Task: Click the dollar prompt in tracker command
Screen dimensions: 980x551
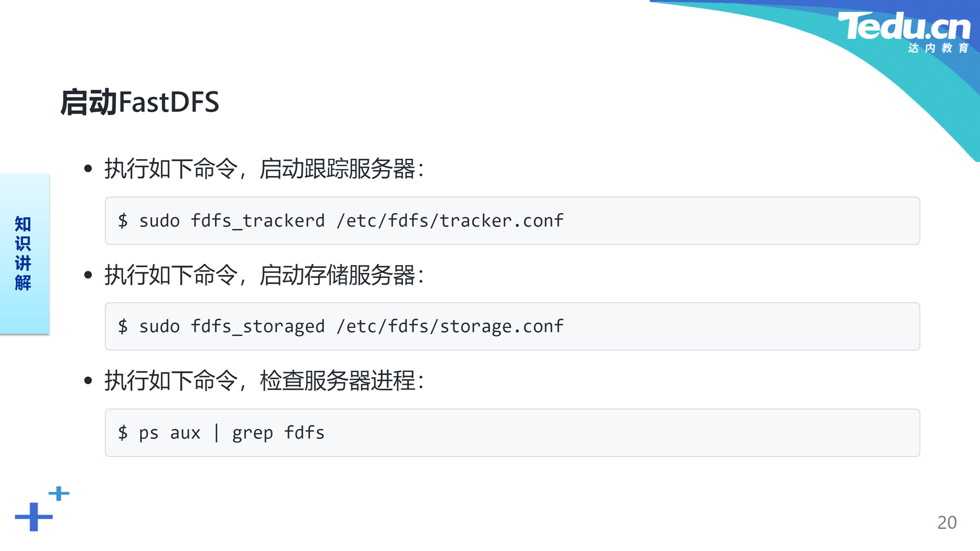Action: (122, 220)
